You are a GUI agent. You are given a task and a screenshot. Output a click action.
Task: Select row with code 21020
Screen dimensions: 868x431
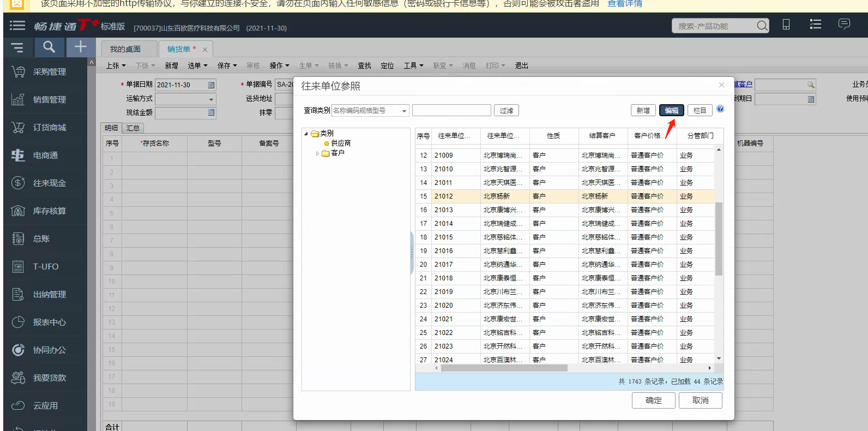click(565, 306)
